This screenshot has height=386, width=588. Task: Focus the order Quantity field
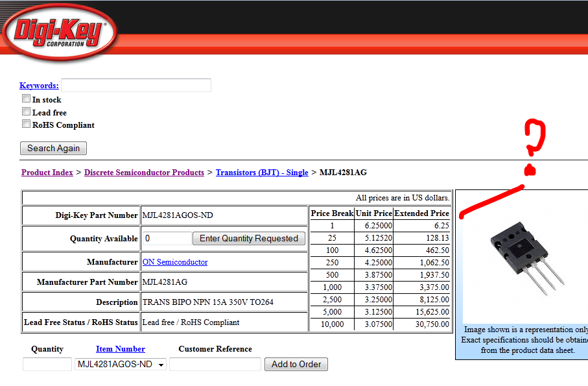[47, 364]
